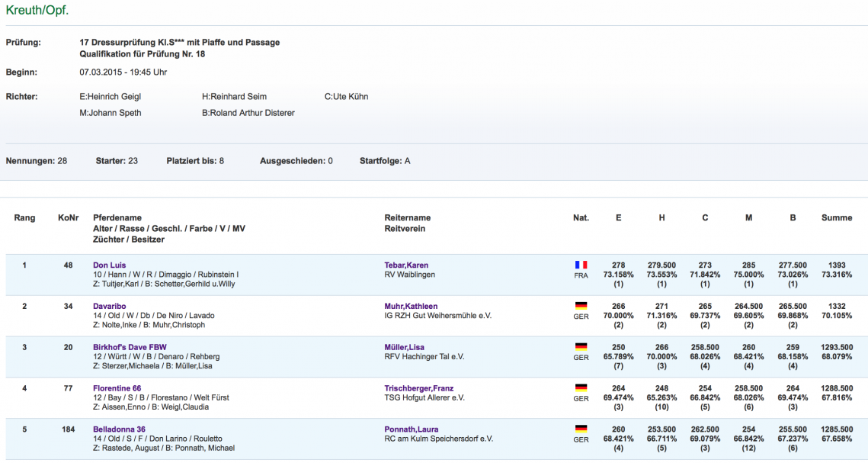Image resolution: width=868 pixels, height=463 pixels.
Task: Select the Florentine 66 horse link
Action: pos(117,389)
